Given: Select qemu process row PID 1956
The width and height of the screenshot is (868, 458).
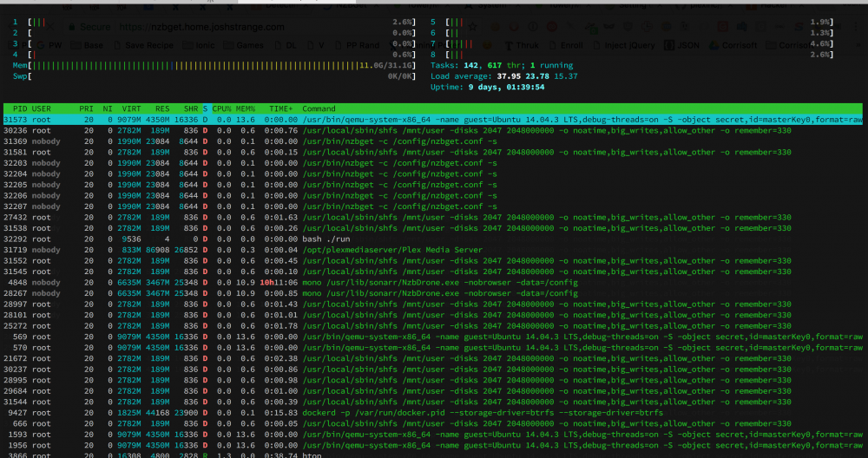Looking at the screenshot, I should (x=433, y=445).
